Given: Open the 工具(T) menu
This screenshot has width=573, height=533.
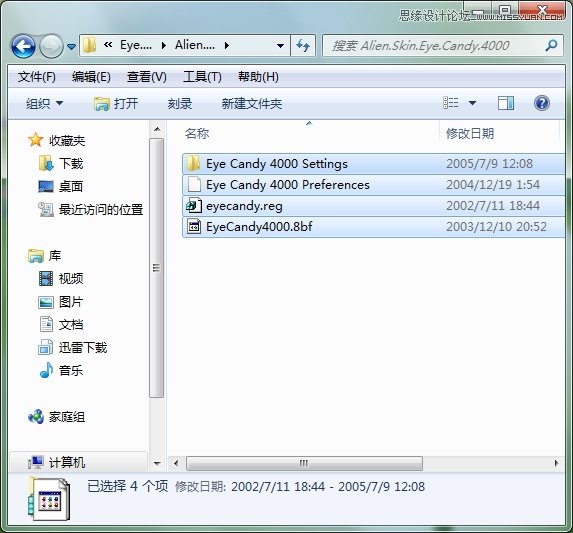Looking at the screenshot, I should [x=202, y=77].
